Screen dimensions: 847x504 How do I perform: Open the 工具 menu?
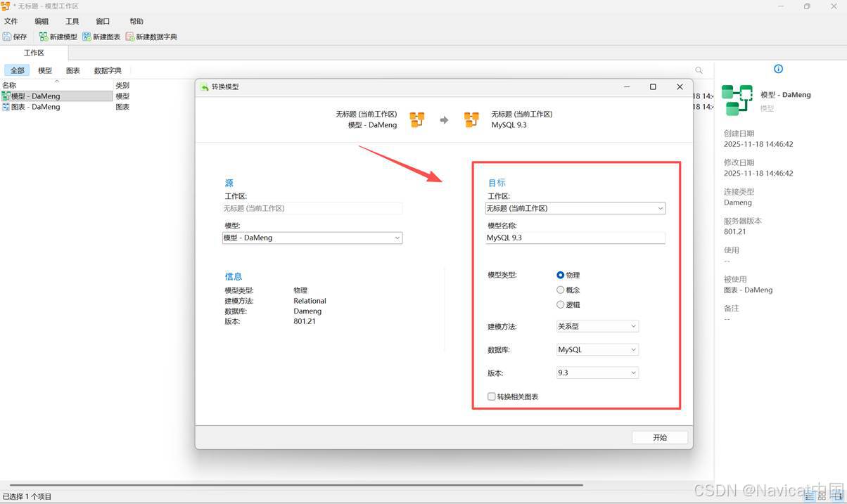72,22
